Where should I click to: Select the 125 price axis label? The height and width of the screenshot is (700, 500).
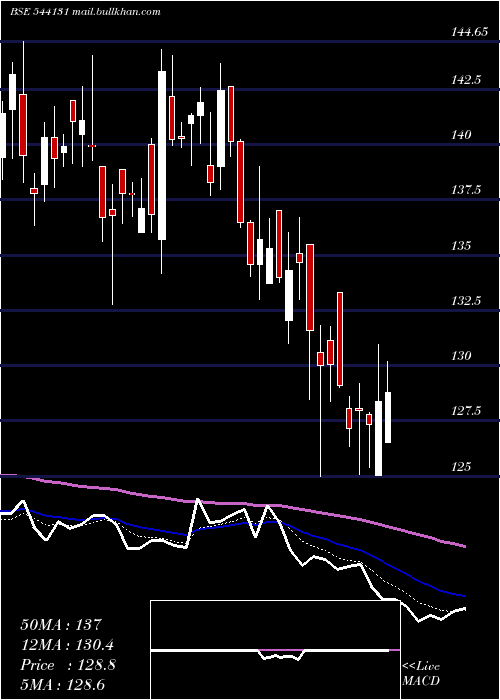click(461, 467)
